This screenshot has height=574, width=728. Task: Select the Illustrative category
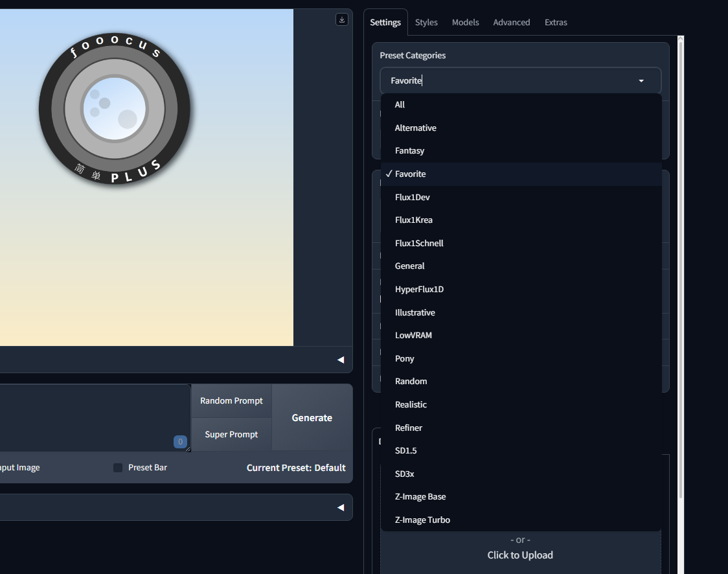point(521,312)
